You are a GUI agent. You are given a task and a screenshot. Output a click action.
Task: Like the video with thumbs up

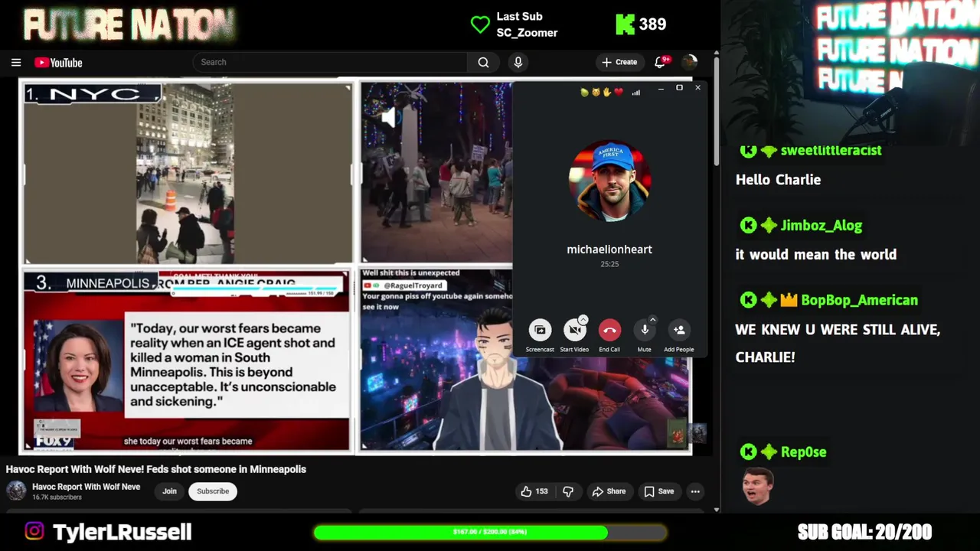tap(534, 491)
